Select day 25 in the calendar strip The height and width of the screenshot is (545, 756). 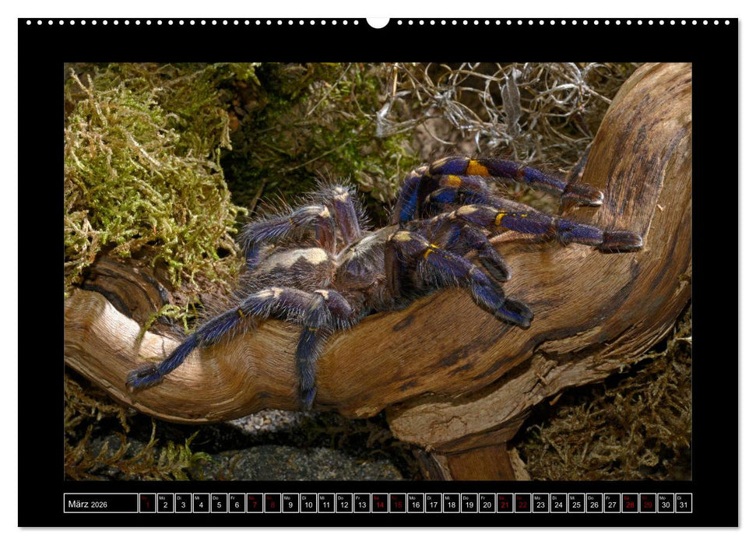pos(577,504)
